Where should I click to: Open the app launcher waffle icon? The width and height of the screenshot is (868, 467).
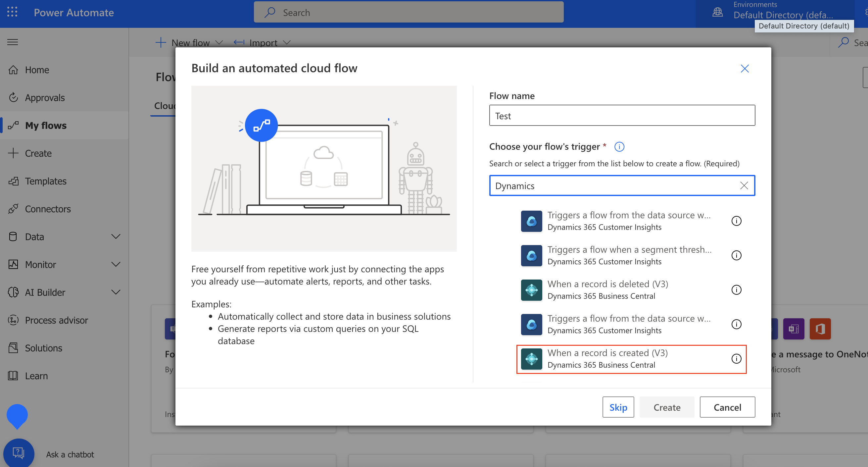[12, 12]
